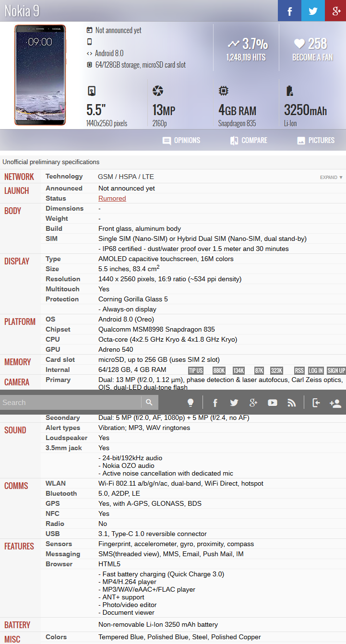Click the 1,248,119 HITS counter
The height and width of the screenshot is (644, 346).
tap(246, 57)
